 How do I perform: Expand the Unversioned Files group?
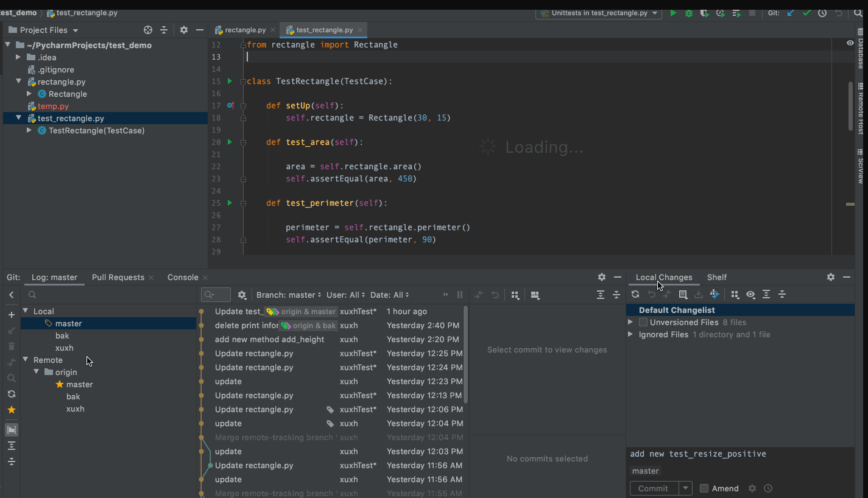pyautogui.click(x=630, y=322)
